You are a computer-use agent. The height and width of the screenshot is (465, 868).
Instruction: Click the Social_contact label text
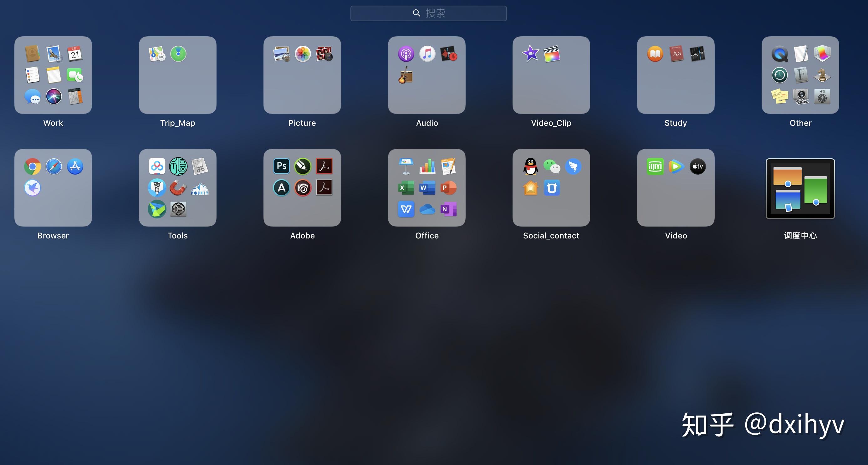pyautogui.click(x=551, y=236)
